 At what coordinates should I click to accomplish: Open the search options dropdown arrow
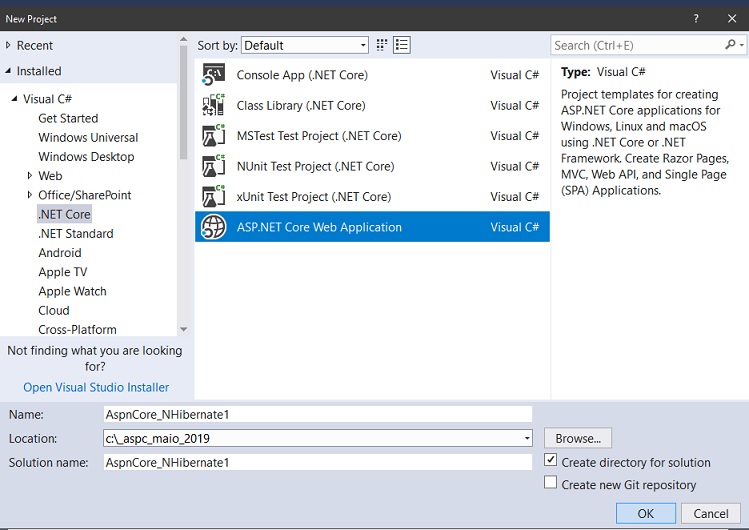(x=741, y=45)
